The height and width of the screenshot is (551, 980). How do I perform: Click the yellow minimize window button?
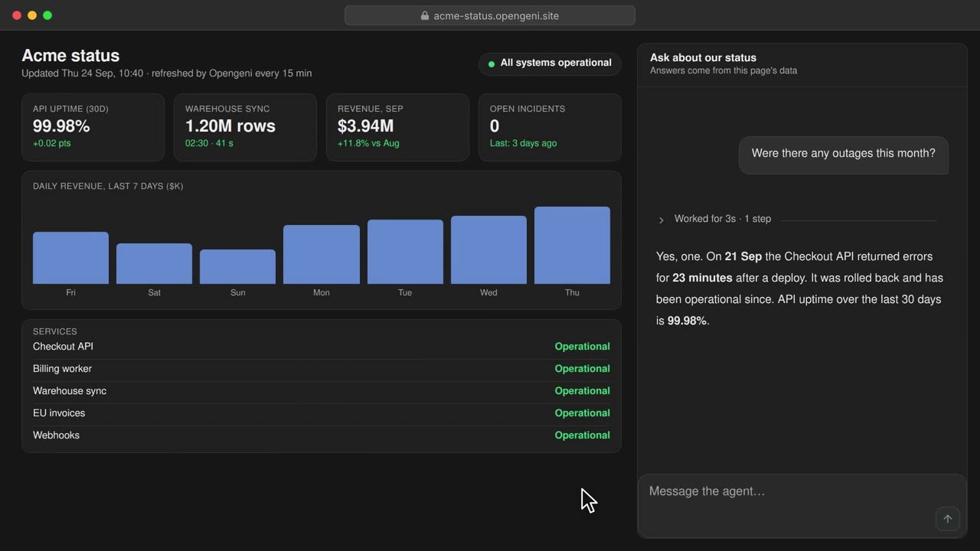[32, 15]
